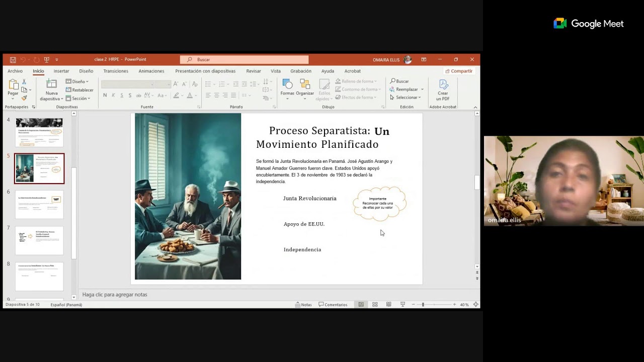Open the Seleccionar dropdown
Image resolution: width=644 pixels, height=362 pixels.
(405, 98)
